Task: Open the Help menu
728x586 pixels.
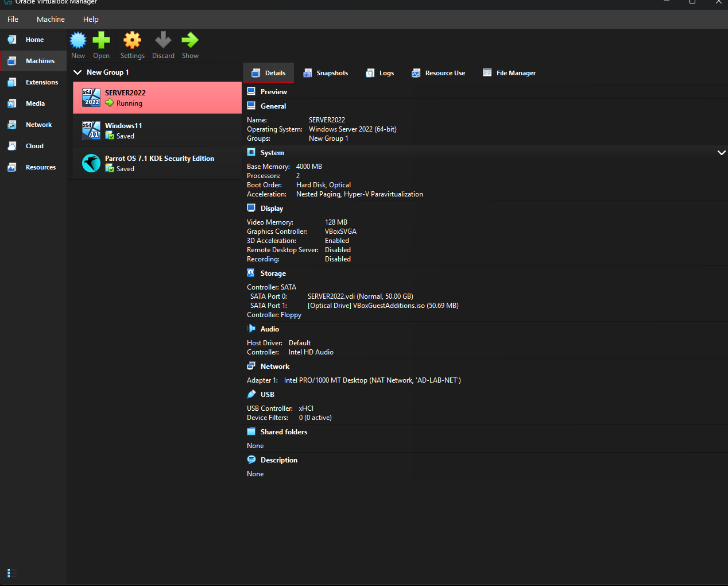Action: pos(91,19)
